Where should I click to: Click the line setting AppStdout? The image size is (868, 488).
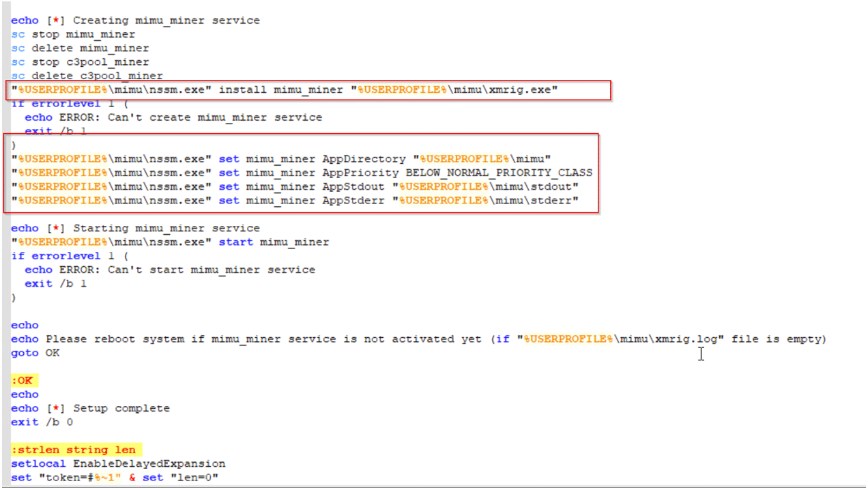coord(295,186)
